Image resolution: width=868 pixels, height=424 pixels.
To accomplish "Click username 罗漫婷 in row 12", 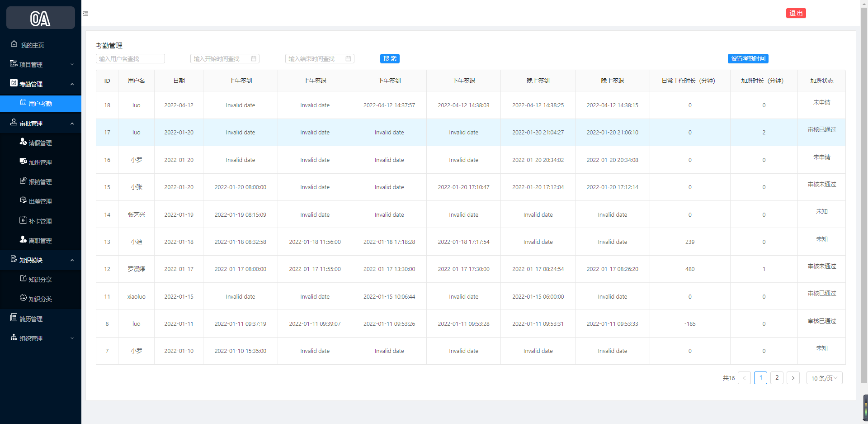I will pos(136,269).
